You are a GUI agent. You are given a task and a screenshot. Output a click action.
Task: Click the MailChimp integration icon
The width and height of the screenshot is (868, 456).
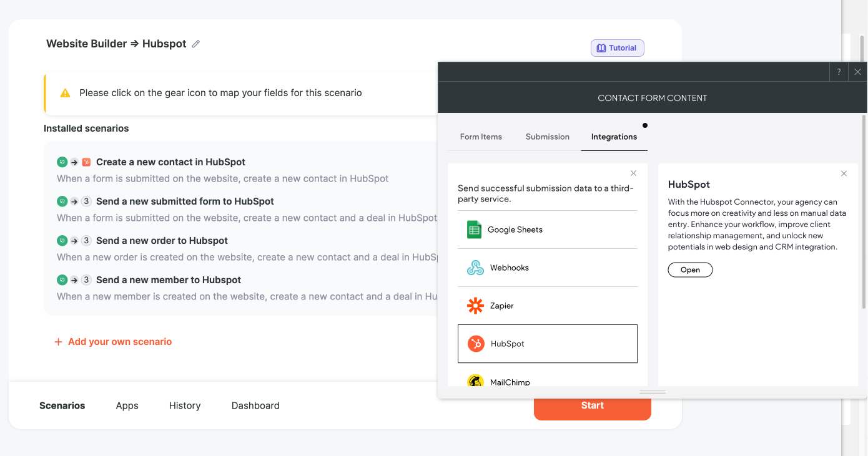tap(475, 381)
